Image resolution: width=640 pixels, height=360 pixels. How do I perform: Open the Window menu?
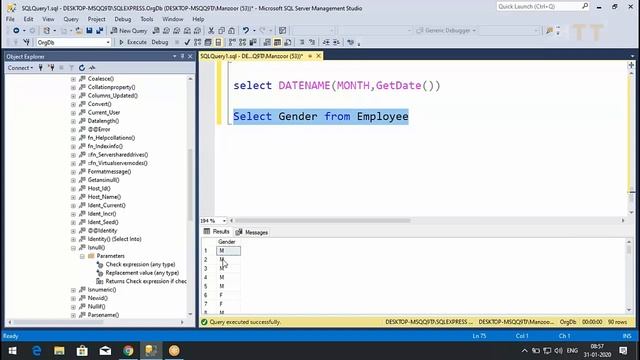[173, 19]
